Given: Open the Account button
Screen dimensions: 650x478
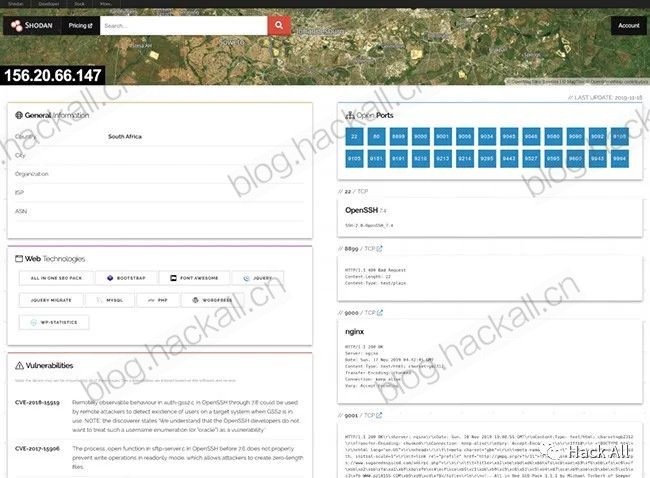Looking at the screenshot, I should point(628,26).
